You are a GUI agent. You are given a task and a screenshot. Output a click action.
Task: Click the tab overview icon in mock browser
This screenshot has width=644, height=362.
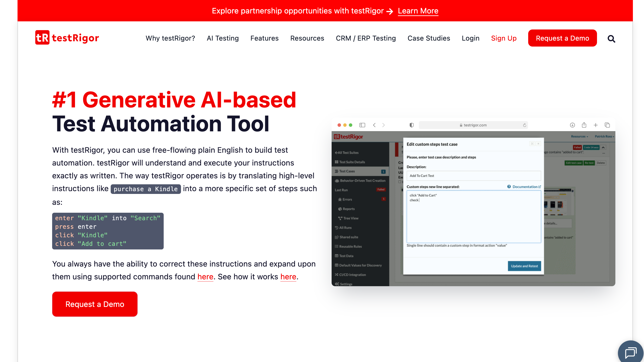[x=607, y=125]
